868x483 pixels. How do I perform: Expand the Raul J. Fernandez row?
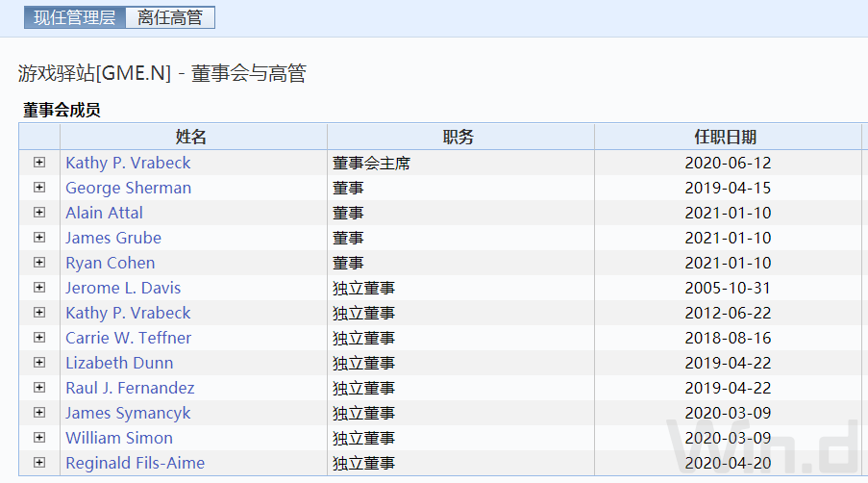coord(39,387)
